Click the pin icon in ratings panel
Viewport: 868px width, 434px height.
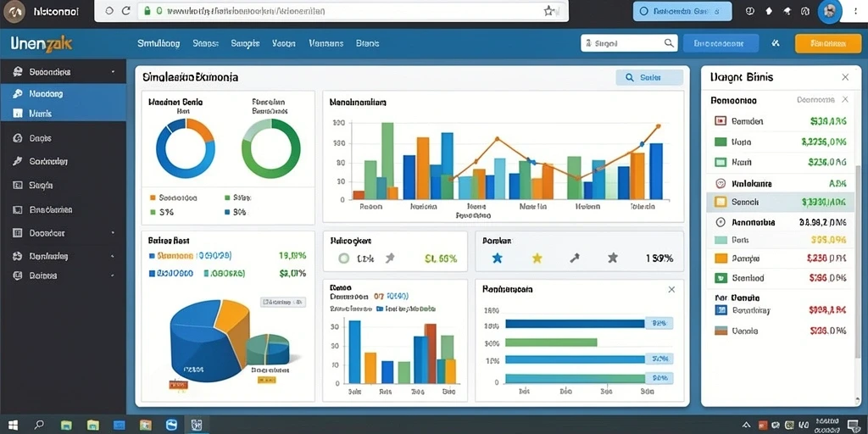(x=576, y=258)
